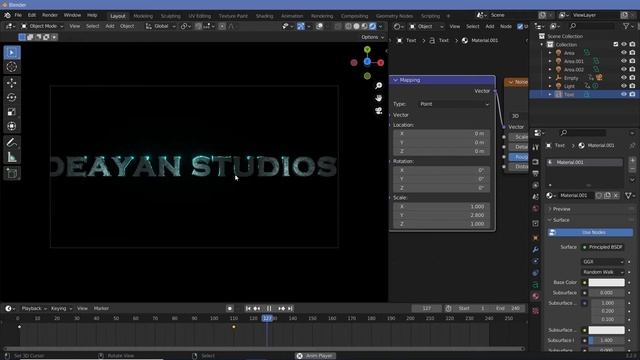The height and width of the screenshot is (360, 640).
Task: Open the Material properties tab icon
Action: [x=536, y=296]
